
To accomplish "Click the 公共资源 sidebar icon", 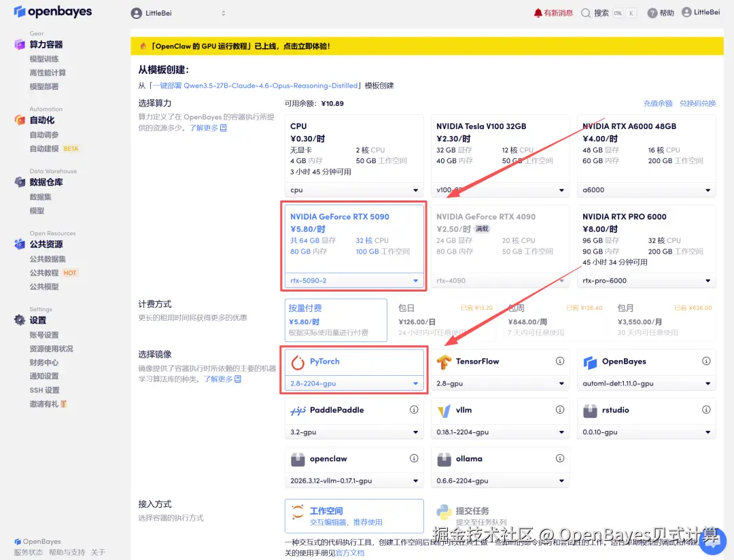I will tap(20, 244).
